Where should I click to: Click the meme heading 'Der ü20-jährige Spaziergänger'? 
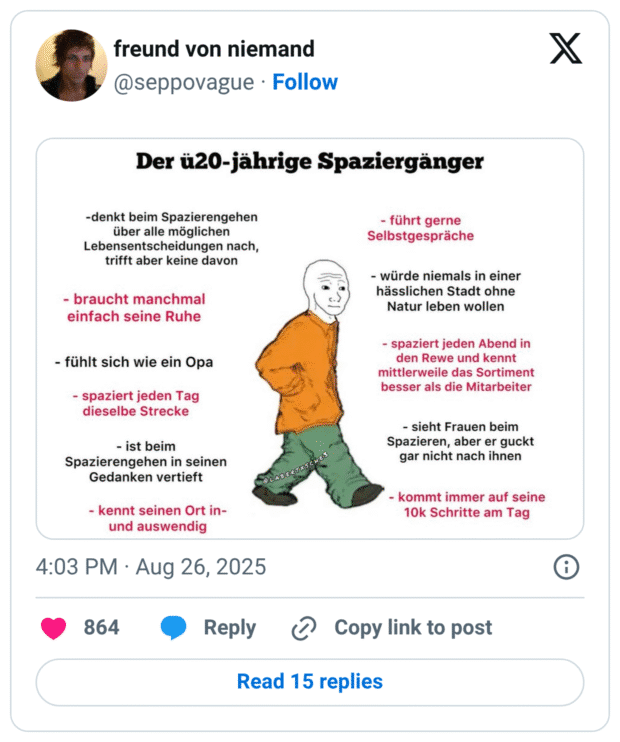(310, 160)
